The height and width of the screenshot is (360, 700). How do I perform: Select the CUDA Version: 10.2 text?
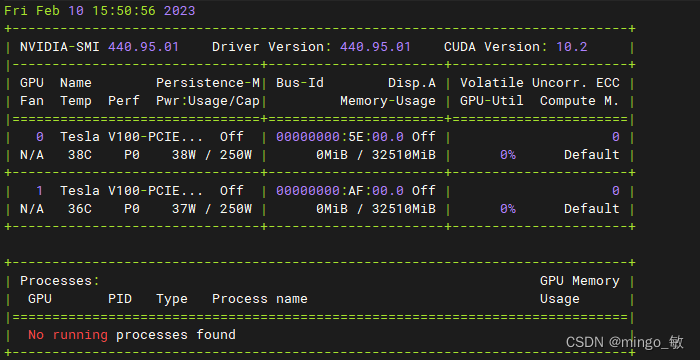pyautogui.click(x=516, y=47)
